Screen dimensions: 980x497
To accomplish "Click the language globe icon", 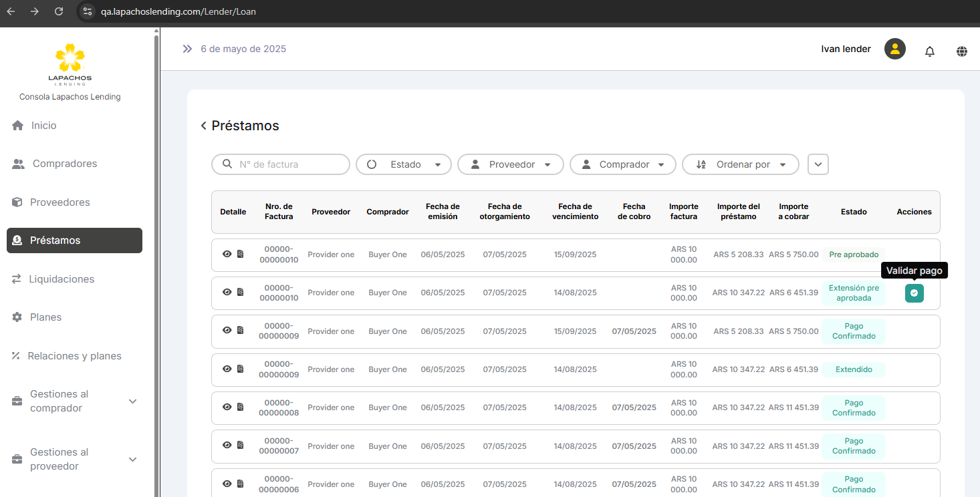I will coord(962,51).
